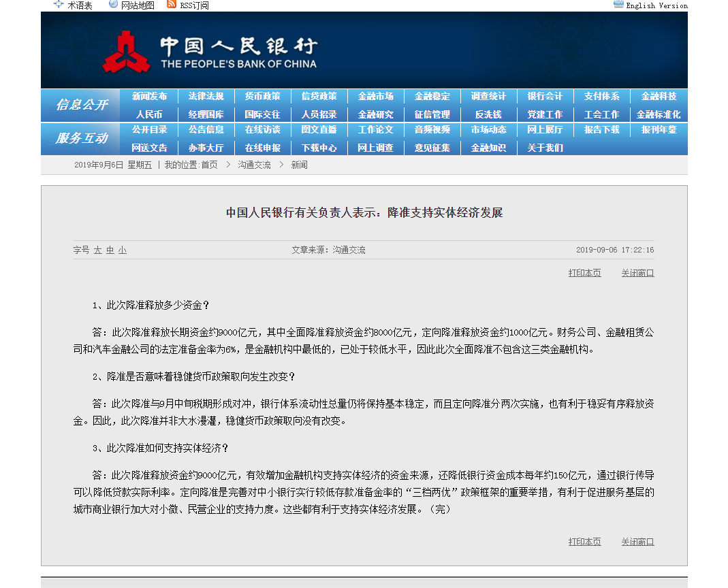Open 网送文告 menu item
The width and height of the screenshot is (728, 588).
click(149, 148)
